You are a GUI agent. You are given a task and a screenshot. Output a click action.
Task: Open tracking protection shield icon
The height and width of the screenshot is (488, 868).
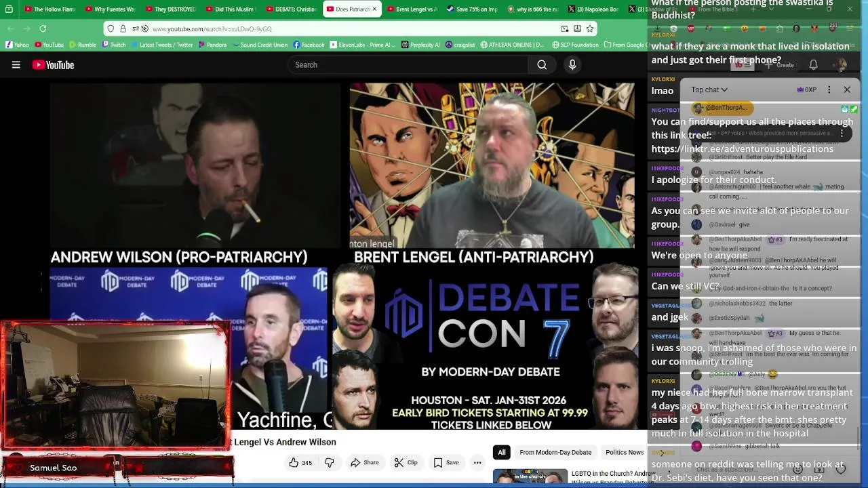click(x=111, y=28)
